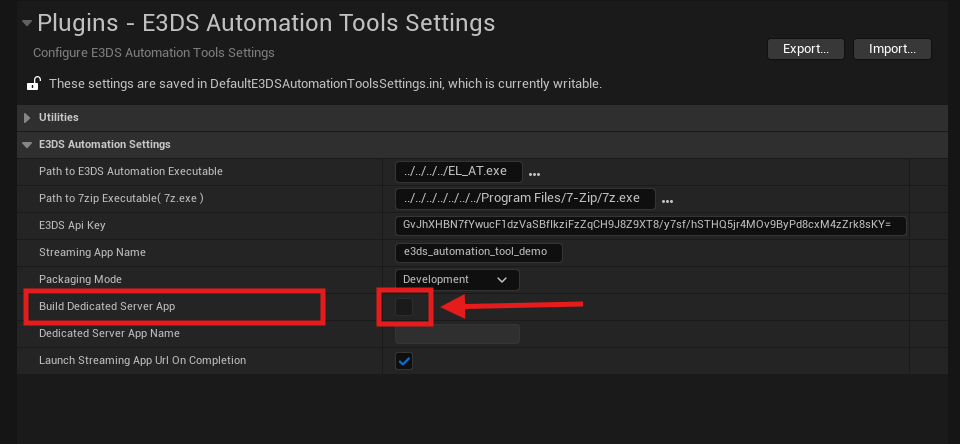
Task: Click the 7z.exe path text field
Action: (x=524, y=199)
